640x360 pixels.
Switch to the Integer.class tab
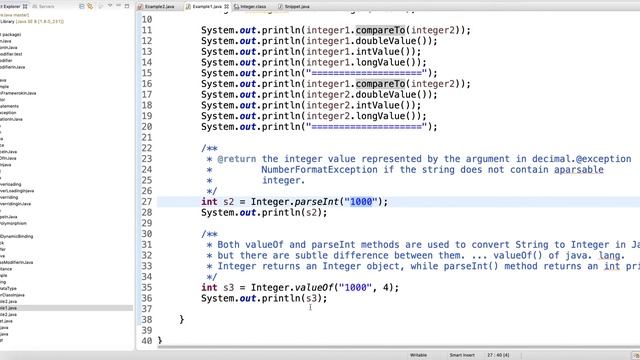pyautogui.click(x=251, y=7)
